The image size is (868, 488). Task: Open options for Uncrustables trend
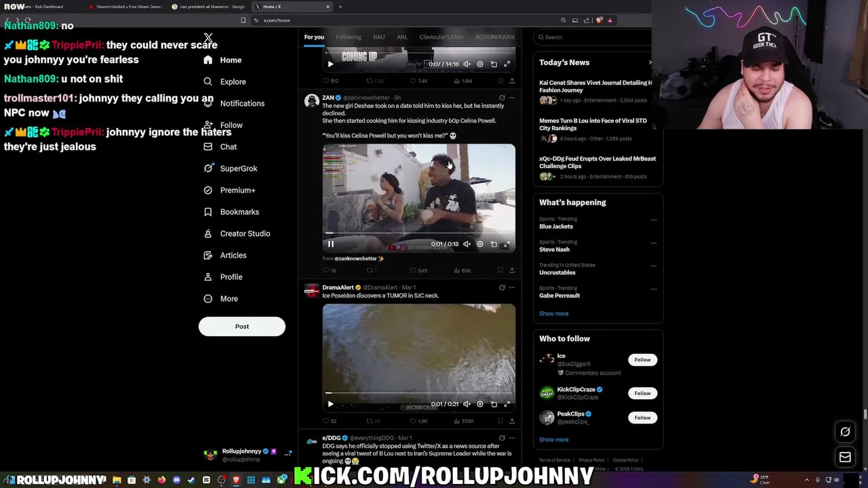(x=654, y=266)
